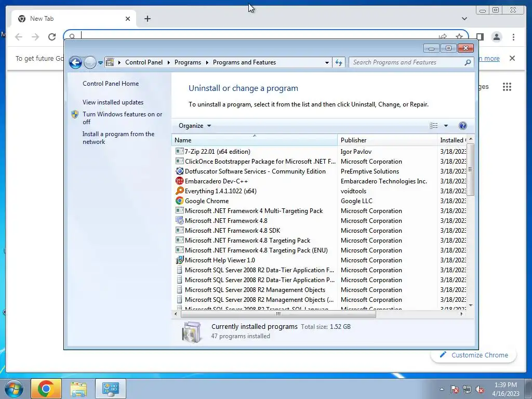Image resolution: width=532 pixels, height=399 pixels.
Task: Click shield icon next to Windows features
Action: click(75, 114)
